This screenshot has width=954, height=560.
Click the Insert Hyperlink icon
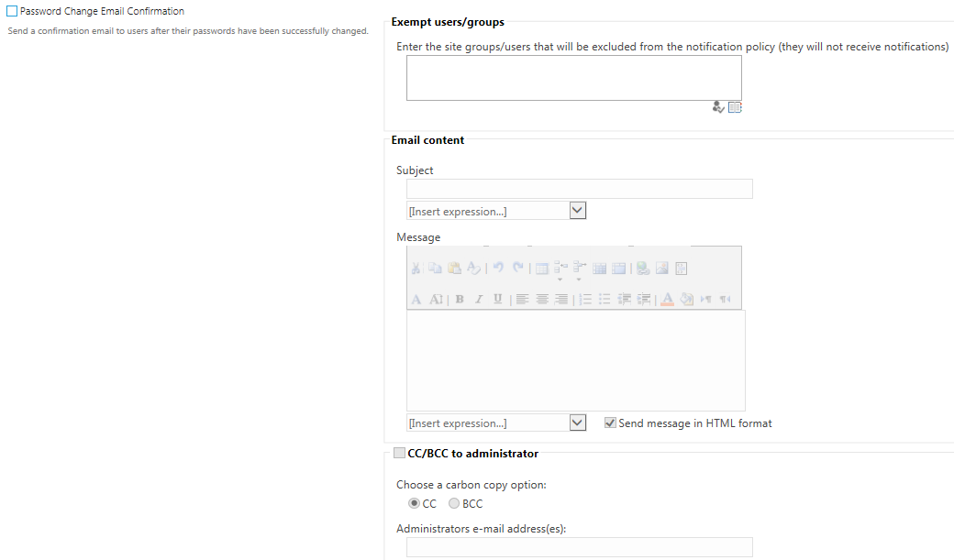[643, 269]
